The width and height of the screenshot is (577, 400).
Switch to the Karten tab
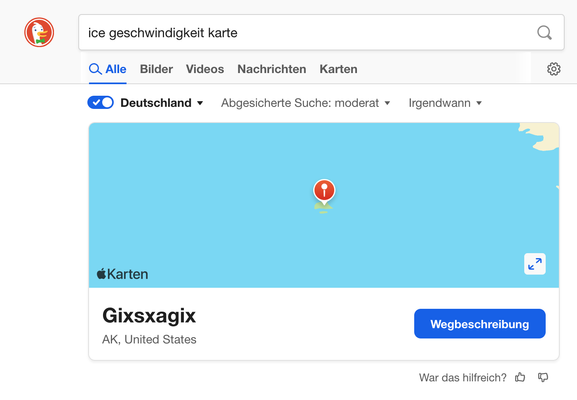(338, 69)
